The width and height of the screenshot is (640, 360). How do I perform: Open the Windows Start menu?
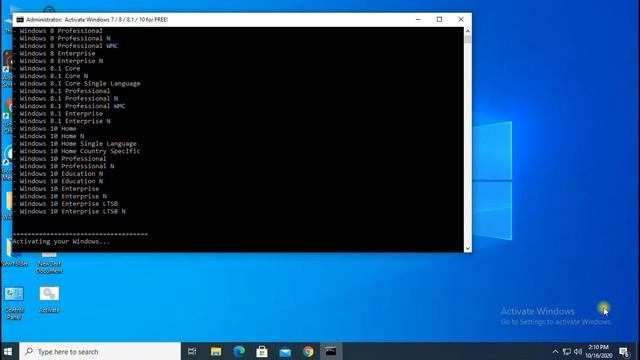[8, 351]
